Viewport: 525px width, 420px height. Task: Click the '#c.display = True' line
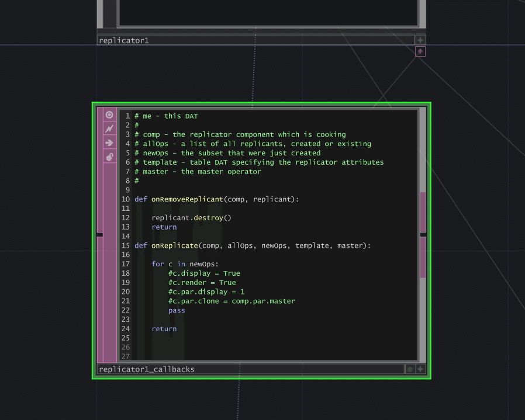coord(204,273)
